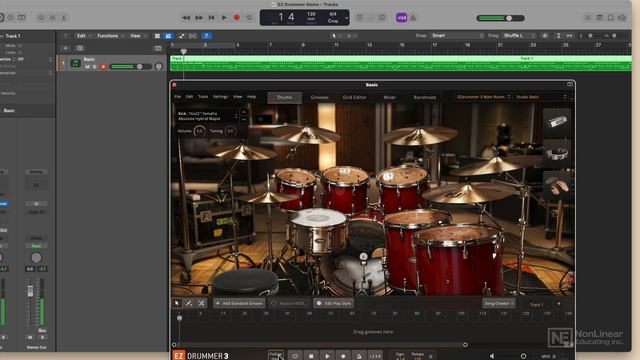Click the waveform zoom icon
640x360 pixels.
pos(545,36)
